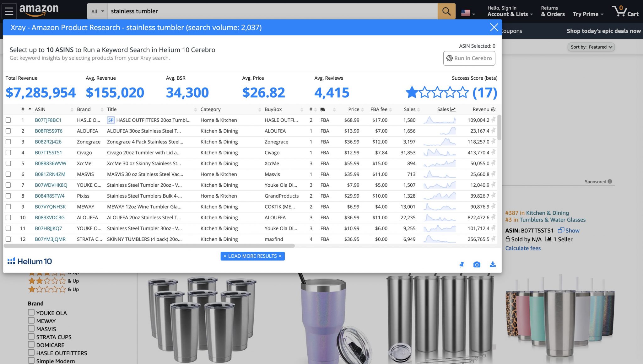Select checkbox for row 6 B081ZRN4ZM

click(8, 174)
